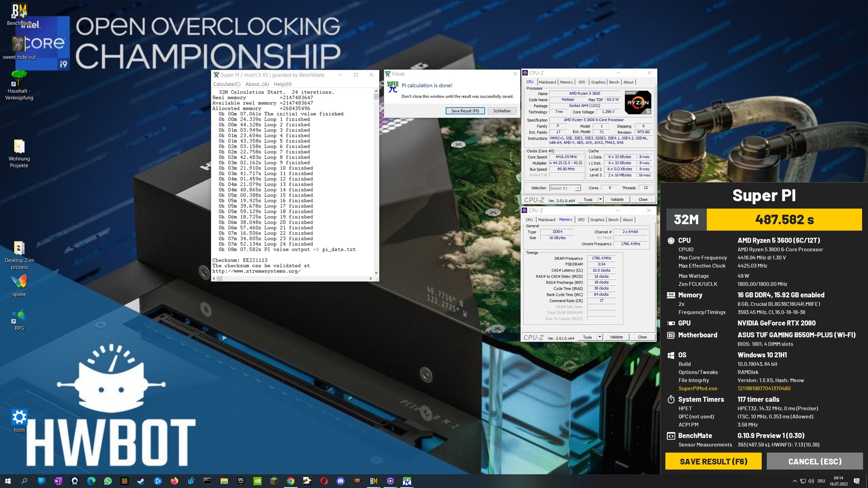Click the 'Checksum: EE221113' line
Screen dimensions: 868x488
tap(240, 260)
